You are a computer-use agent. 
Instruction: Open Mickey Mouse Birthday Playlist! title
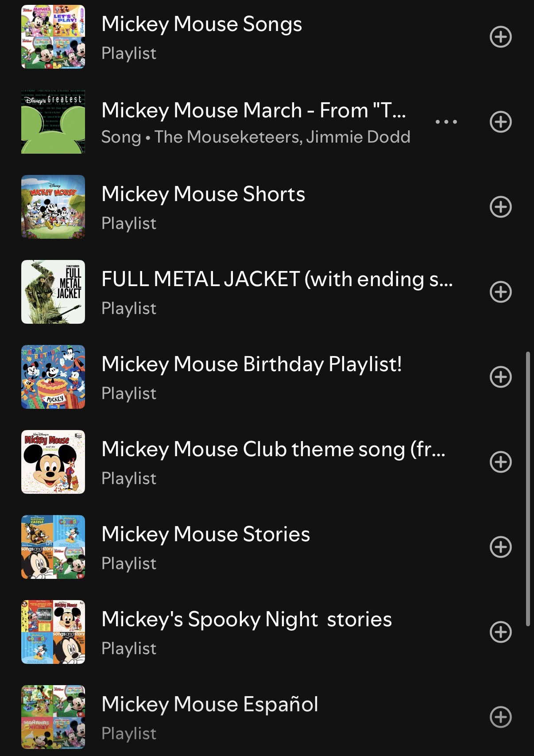pos(251,364)
